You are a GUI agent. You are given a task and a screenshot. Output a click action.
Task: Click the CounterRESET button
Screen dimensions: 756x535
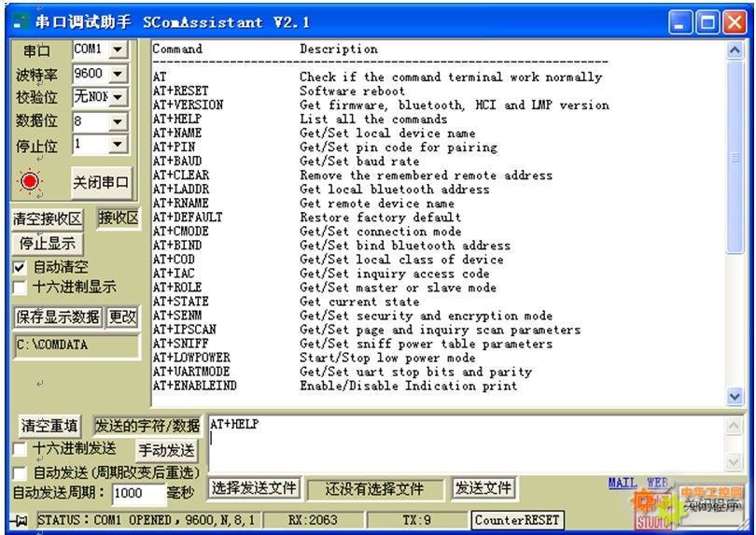click(x=517, y=520)
